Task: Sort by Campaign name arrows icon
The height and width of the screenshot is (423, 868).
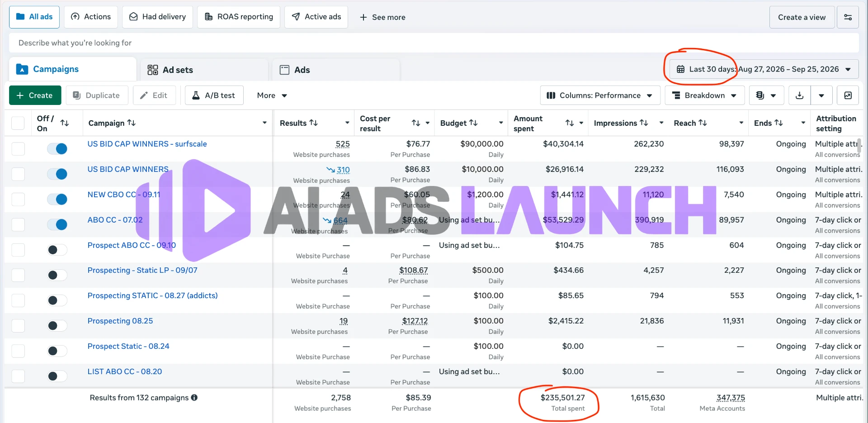Action: point(132,123)
